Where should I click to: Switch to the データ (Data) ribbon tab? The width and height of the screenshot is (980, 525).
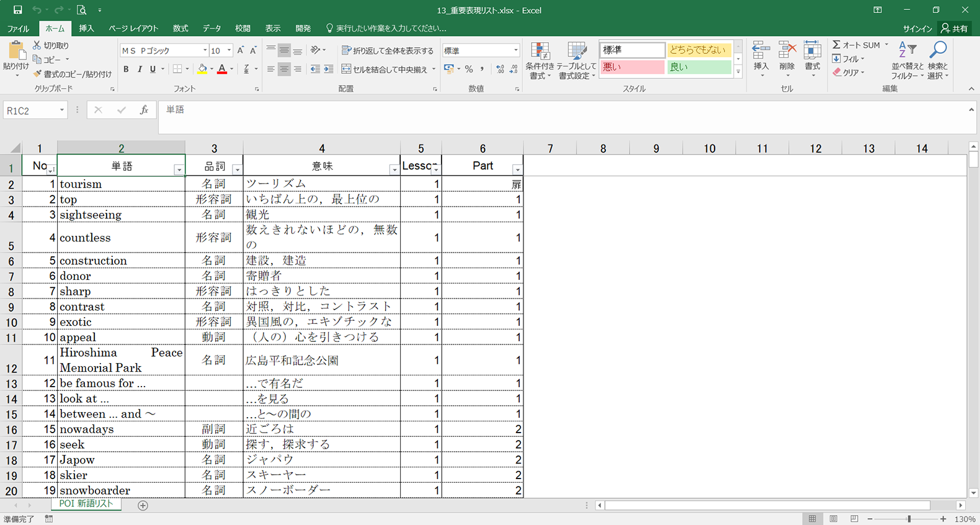[212, 29]
